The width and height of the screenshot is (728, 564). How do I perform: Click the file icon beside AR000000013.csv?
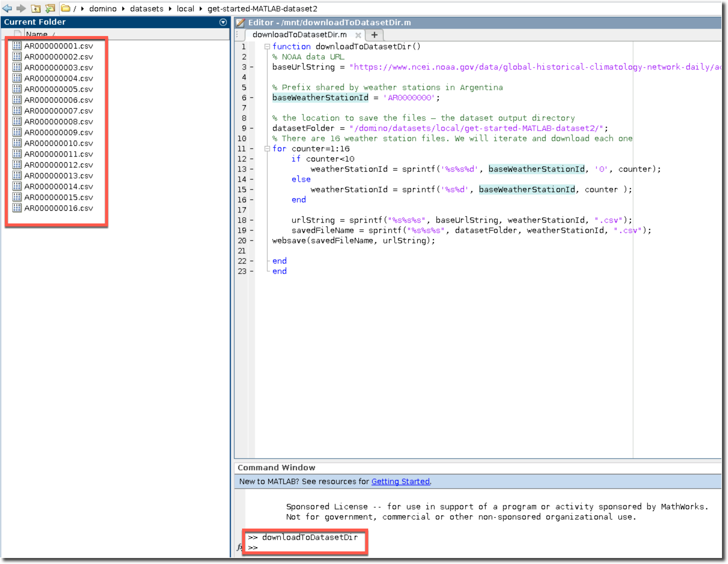pyautogui.click(x=17, y=175)
